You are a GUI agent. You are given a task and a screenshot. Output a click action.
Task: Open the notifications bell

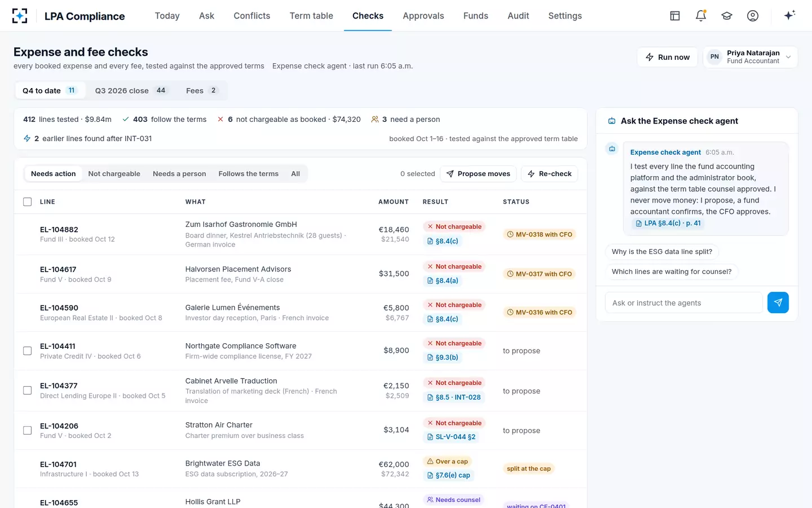pos(701,16)
